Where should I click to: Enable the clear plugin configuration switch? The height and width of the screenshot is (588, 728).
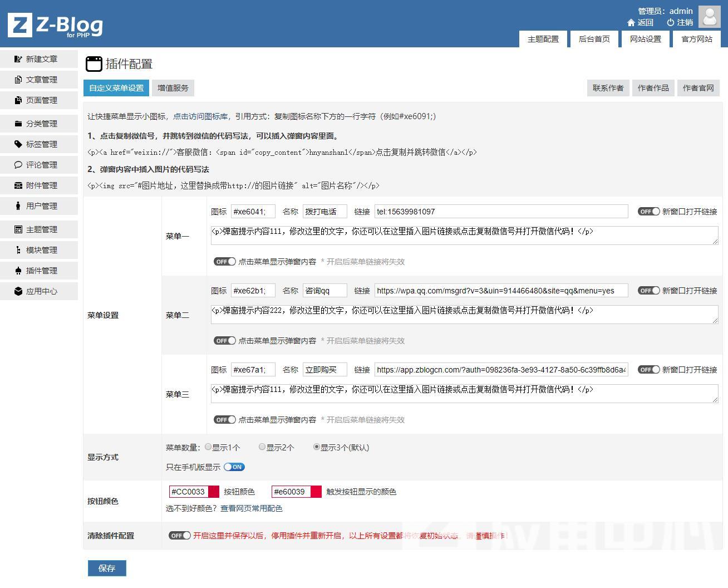pyautogui.click(x=179, y=536)
